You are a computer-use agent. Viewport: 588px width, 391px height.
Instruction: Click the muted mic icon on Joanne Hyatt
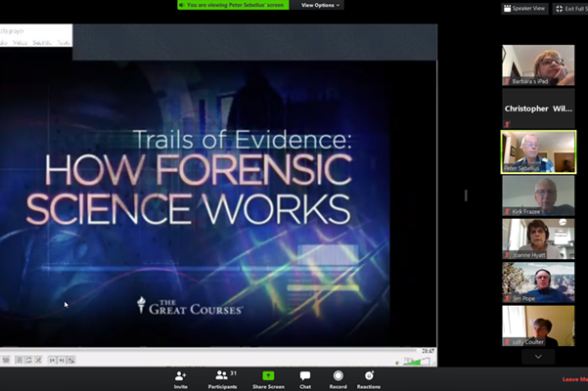508,255
